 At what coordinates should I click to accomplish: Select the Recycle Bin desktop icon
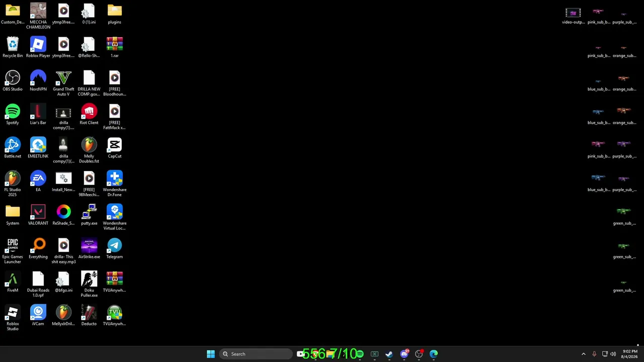(x=13, y=47)
